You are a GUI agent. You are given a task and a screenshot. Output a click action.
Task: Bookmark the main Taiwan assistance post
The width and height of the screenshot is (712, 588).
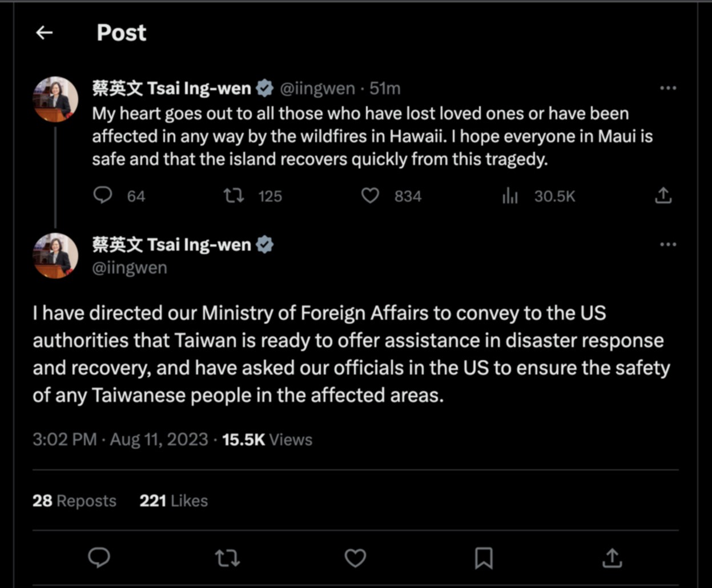pos(484,558)
